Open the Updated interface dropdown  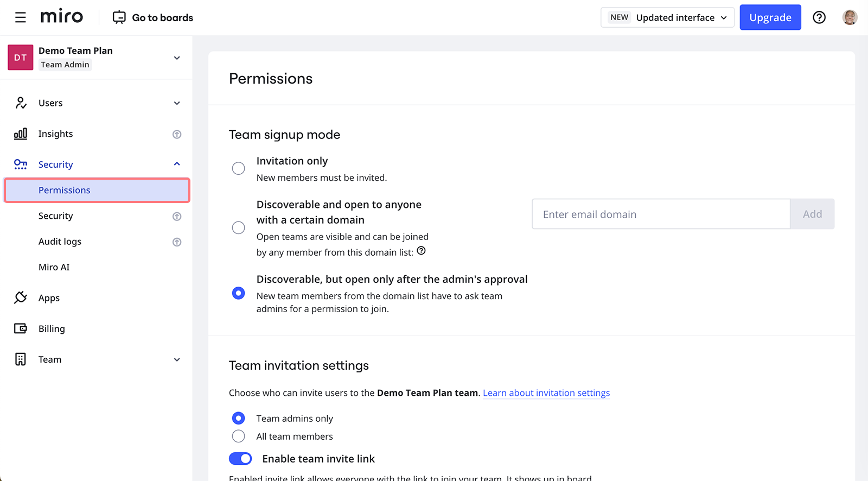[667, 17]
